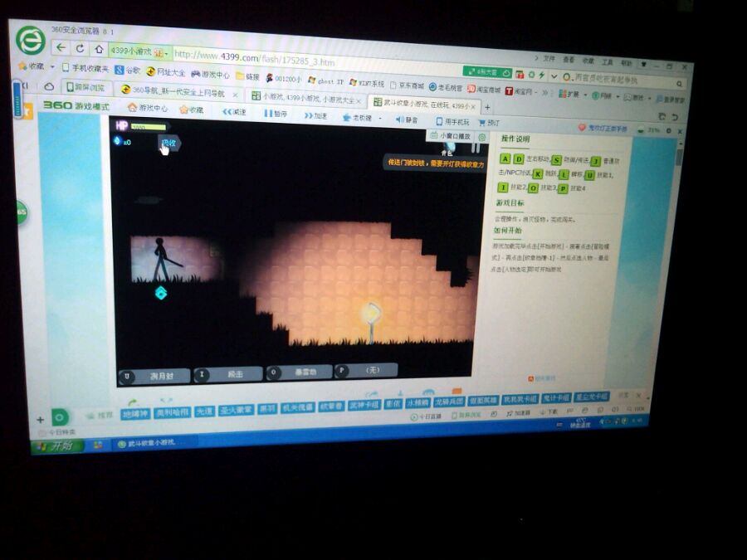Reload the page with refresh icon
Screen dimensions: 747x560
pyautogui.click(x=80, y=48)
